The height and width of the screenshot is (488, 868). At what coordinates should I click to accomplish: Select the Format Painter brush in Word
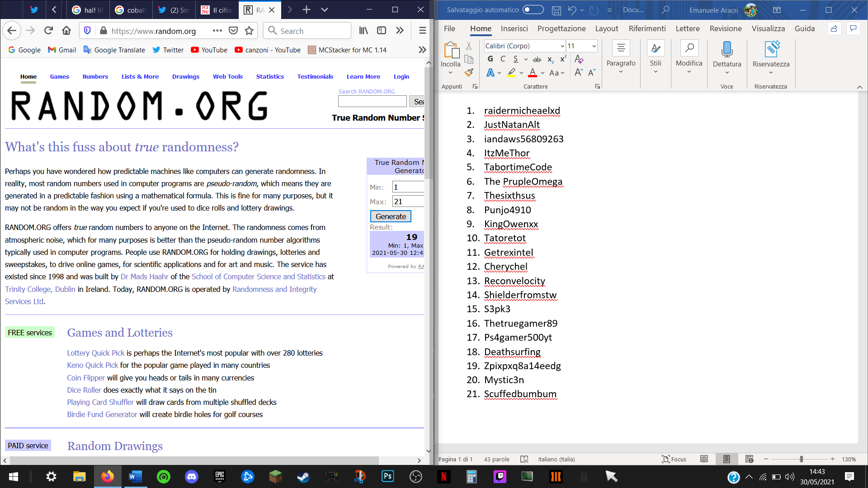pos(469,72)
